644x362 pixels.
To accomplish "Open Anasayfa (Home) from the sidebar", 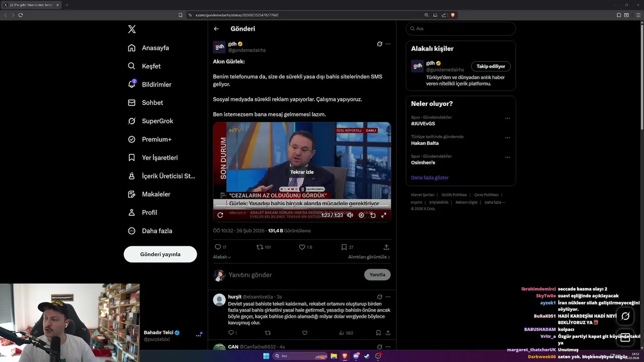I will 148,48.
